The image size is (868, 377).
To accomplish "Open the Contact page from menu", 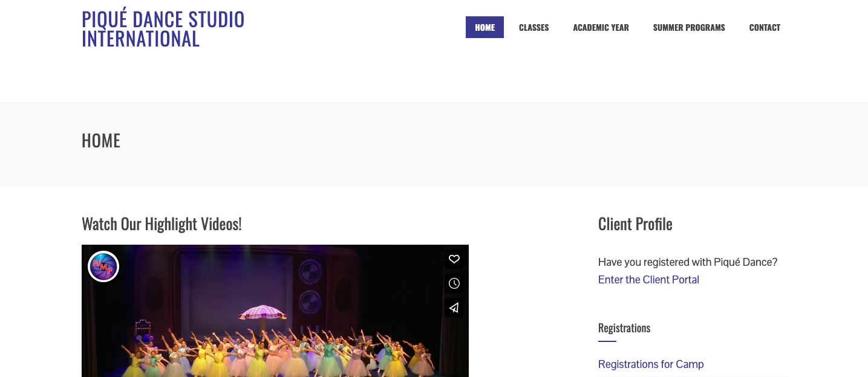I will pos(765,27).
